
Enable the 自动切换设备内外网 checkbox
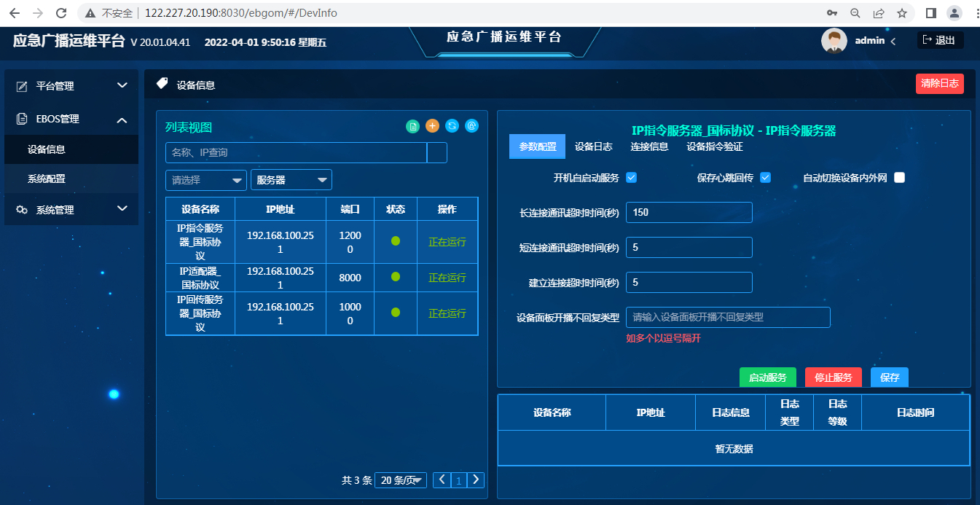tap(899, 178)
